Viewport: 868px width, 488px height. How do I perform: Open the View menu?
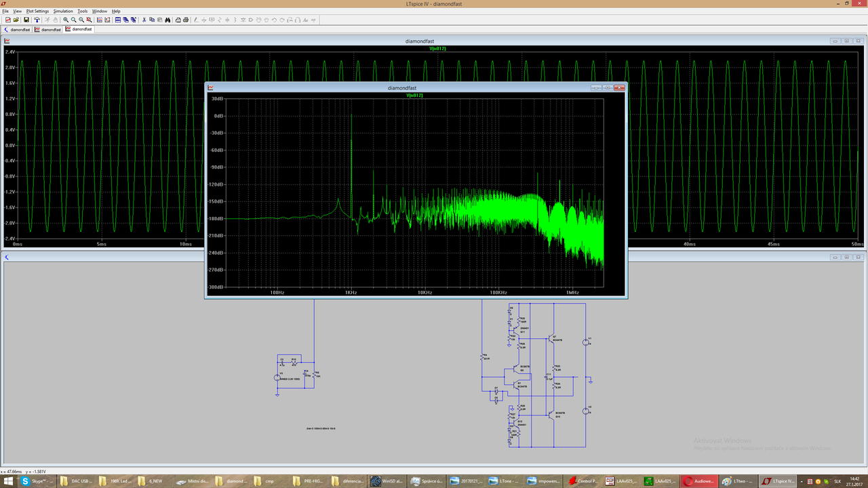pyautogui.click(x=18, y=12)
